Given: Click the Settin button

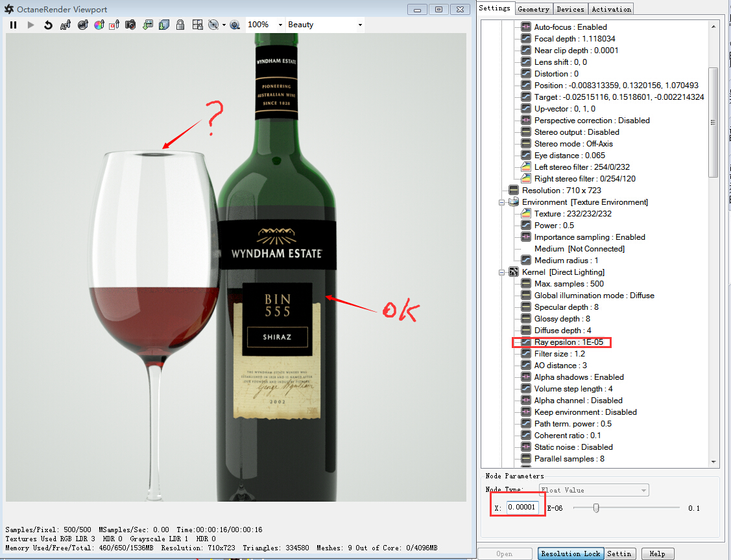Looking at the screenshot, I should pos(619,554).
